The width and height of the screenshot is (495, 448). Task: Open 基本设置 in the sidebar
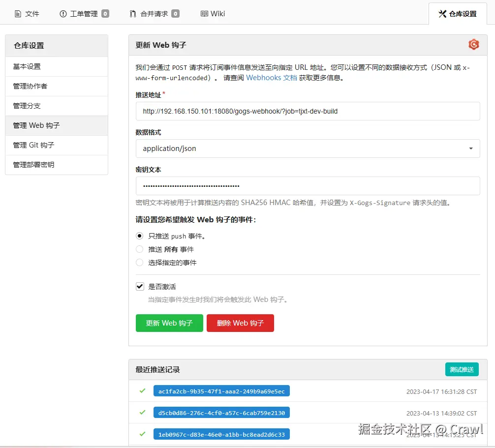click(x=57, y=66)
